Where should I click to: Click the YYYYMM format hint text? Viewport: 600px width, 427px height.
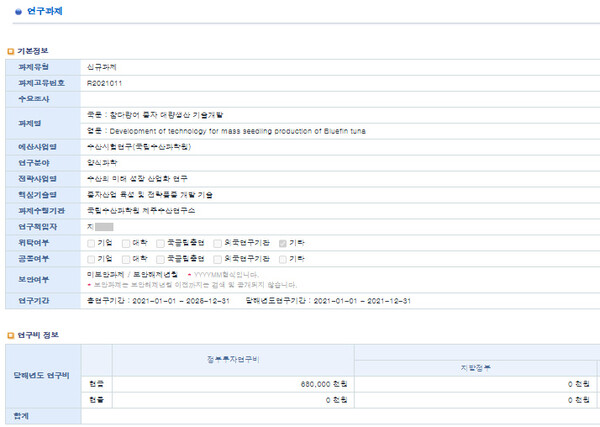[227, 275]
